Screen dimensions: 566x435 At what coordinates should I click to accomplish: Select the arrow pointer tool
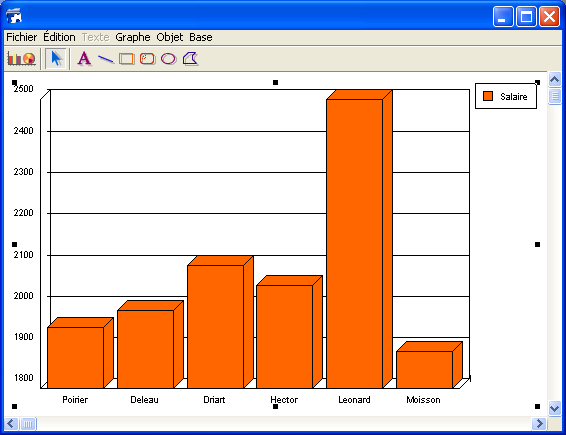point(56,58)
